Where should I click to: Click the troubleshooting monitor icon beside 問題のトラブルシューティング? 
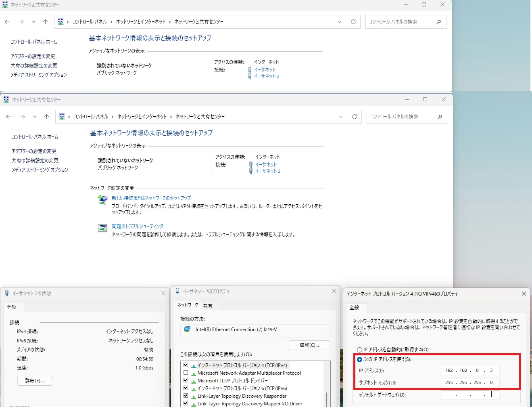pyautogui.click(x=102, y=227)
